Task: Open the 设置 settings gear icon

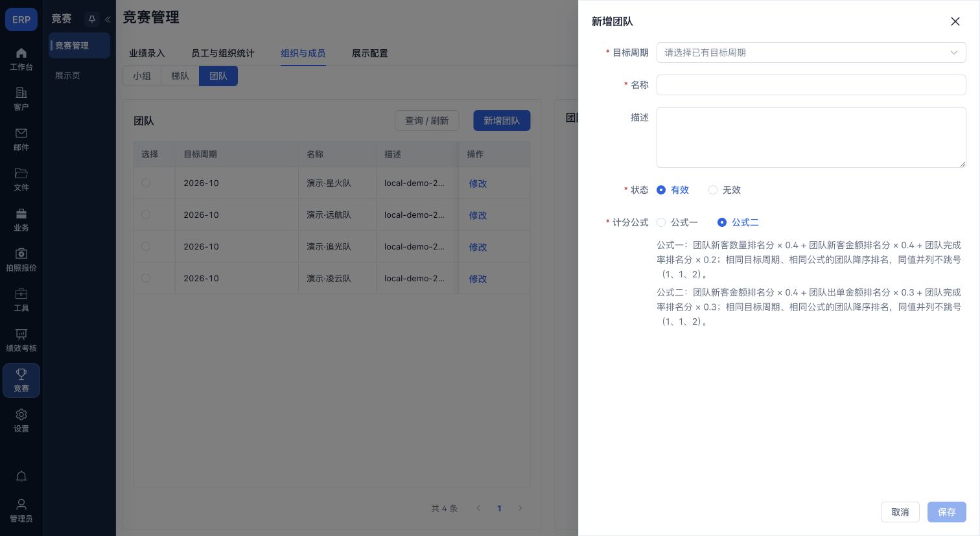Action: point(21,421)
